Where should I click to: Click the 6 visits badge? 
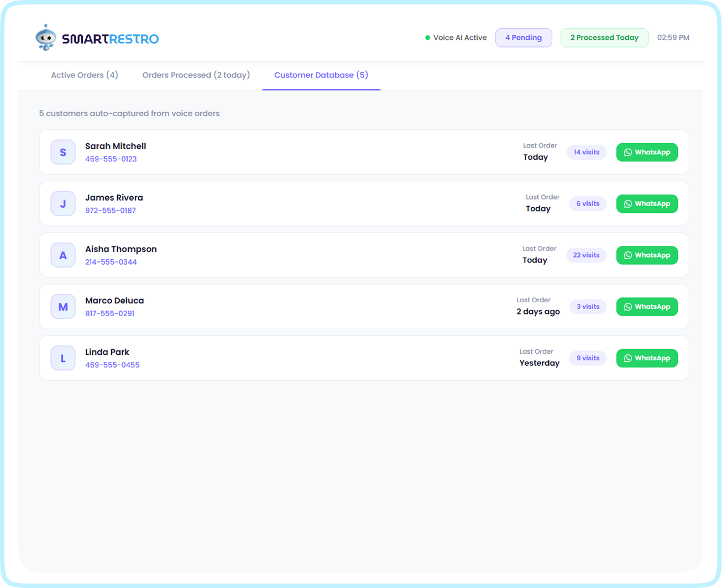pyautogui.click(x=588, y=203)
